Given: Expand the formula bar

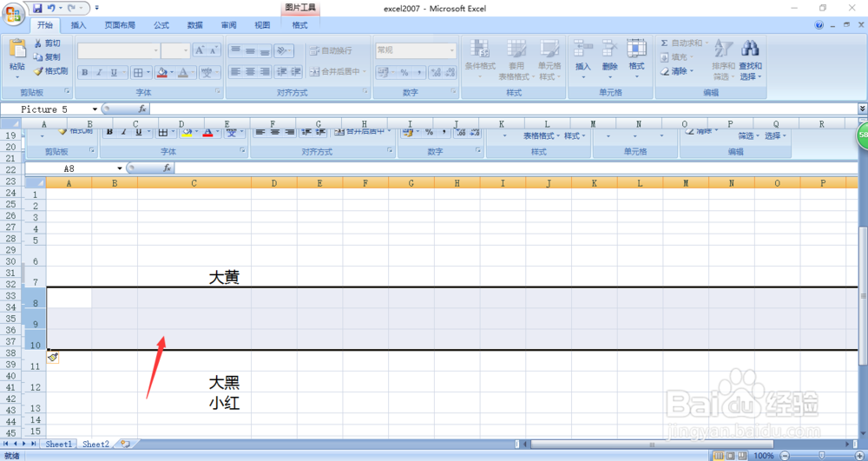Looking at the screenshot, I should point(863,109).
